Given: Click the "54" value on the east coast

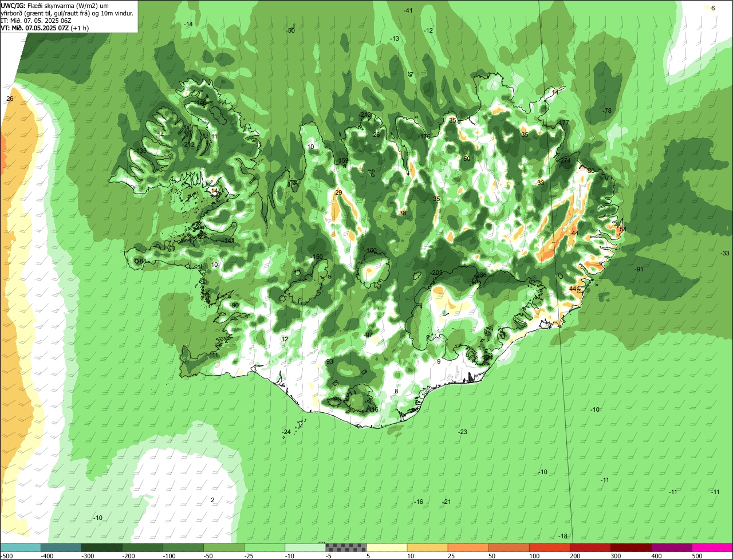Looking at the screenshot, I should pos(623,230).
